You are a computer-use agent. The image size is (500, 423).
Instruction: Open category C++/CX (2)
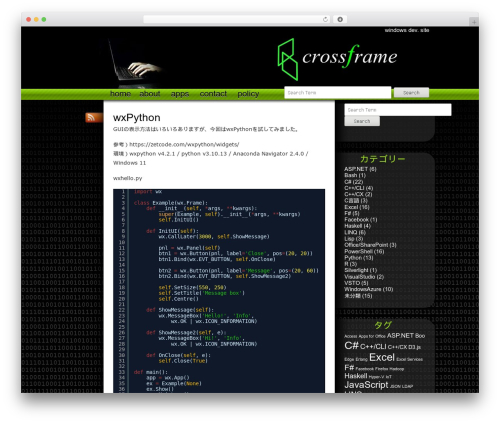coord(358,194)
